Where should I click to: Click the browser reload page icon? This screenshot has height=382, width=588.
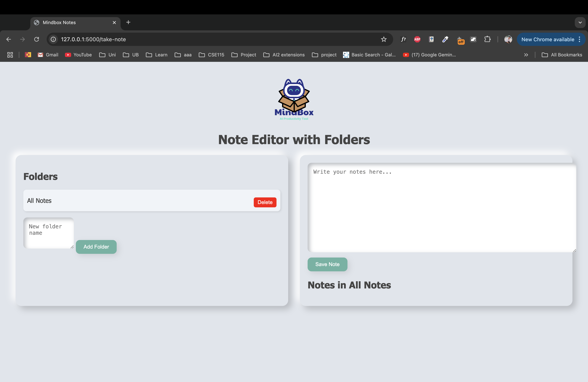point(37,39)
